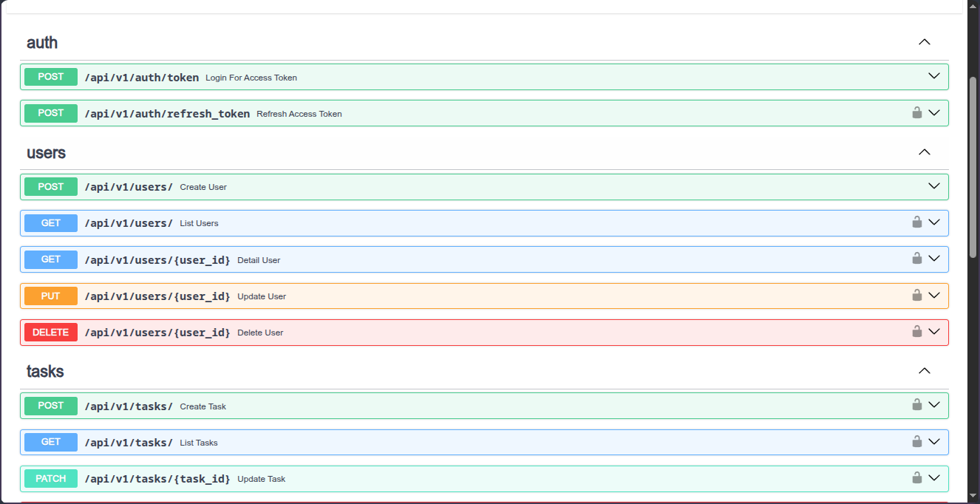Click the scrollbar down arrow
The height and width of the screenshot is (504, 980).
(973, 496)
